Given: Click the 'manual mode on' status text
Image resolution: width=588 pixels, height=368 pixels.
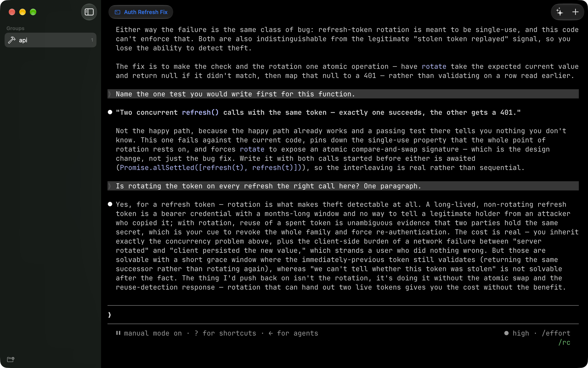Looking at the screenshot, I should [153, 333].
